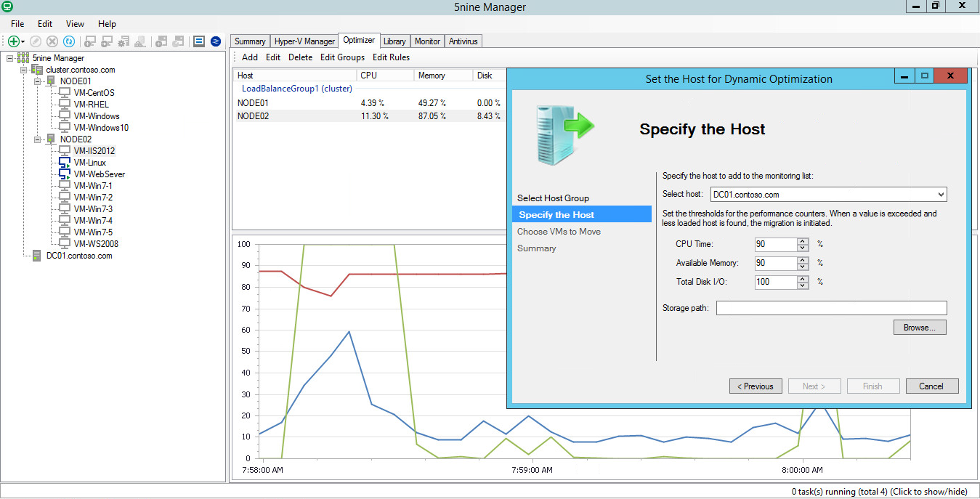Click the green Add plus icon in toolbar
This screenshot has width=980, height=499.
13,41
